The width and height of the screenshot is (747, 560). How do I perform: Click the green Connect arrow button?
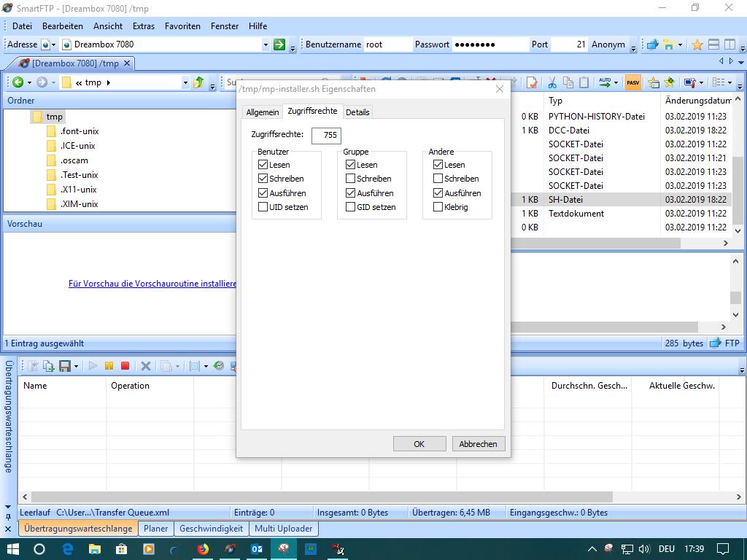(x=279, y=44)
